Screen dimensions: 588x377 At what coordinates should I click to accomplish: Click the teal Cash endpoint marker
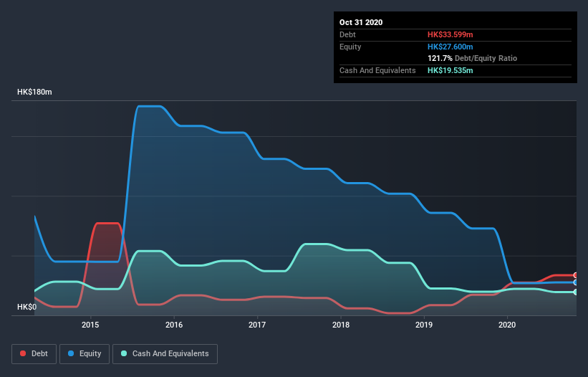[x=576, y=292]
